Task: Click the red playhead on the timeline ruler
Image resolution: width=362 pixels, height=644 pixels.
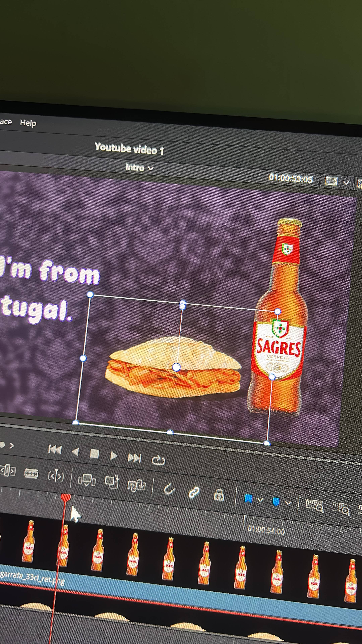Action: click(x=66, y=497)
